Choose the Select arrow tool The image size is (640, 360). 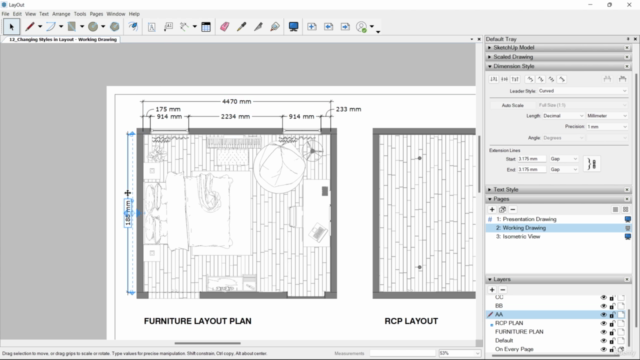11,27
